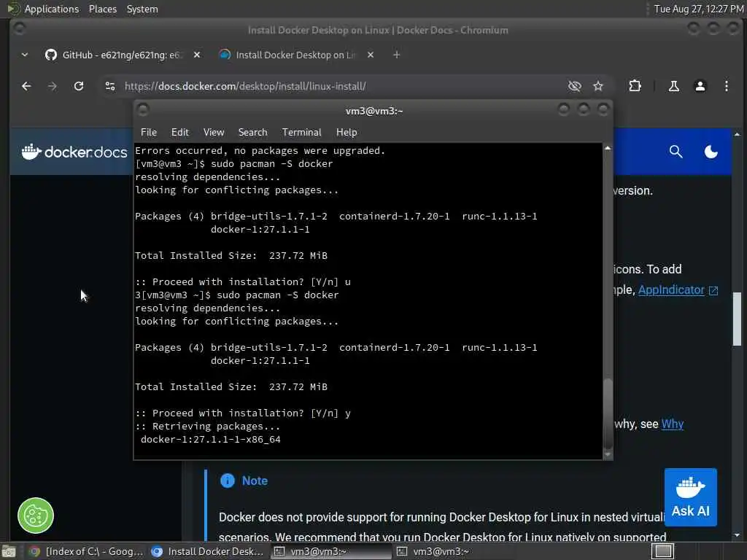The height and width of the screenshot is (560, 747).
Task: Switch to Index of C:\ taskbar window
Action: tap(86, 551)
